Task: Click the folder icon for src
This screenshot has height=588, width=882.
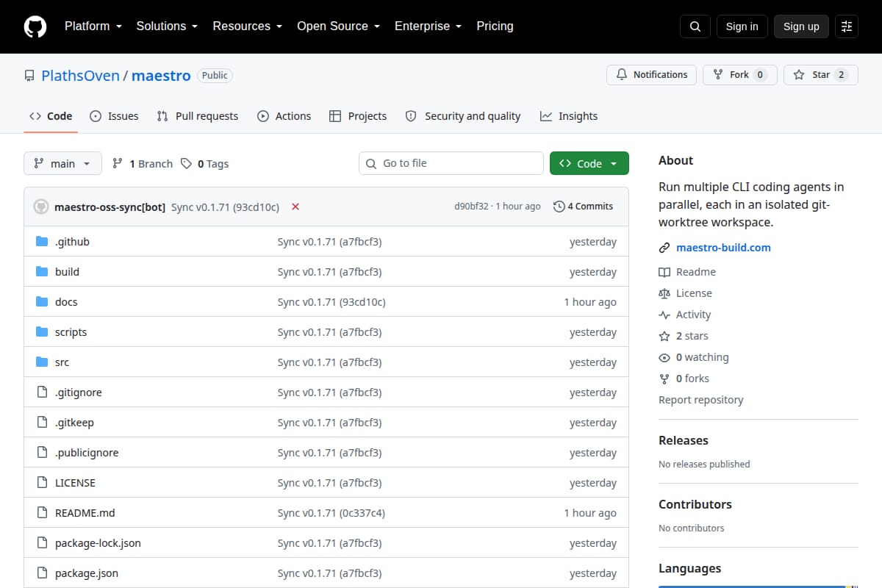Action: [42, 362]
